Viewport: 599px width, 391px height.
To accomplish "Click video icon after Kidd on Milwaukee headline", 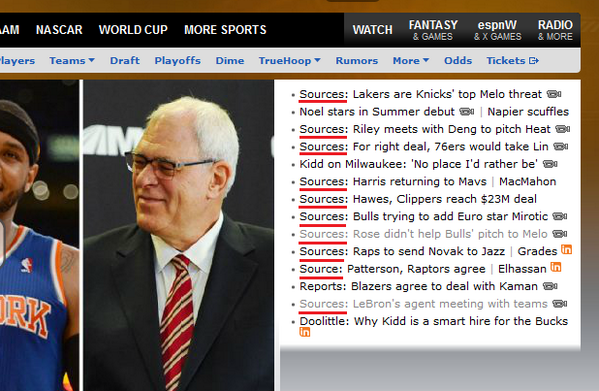I will [550, 164].
